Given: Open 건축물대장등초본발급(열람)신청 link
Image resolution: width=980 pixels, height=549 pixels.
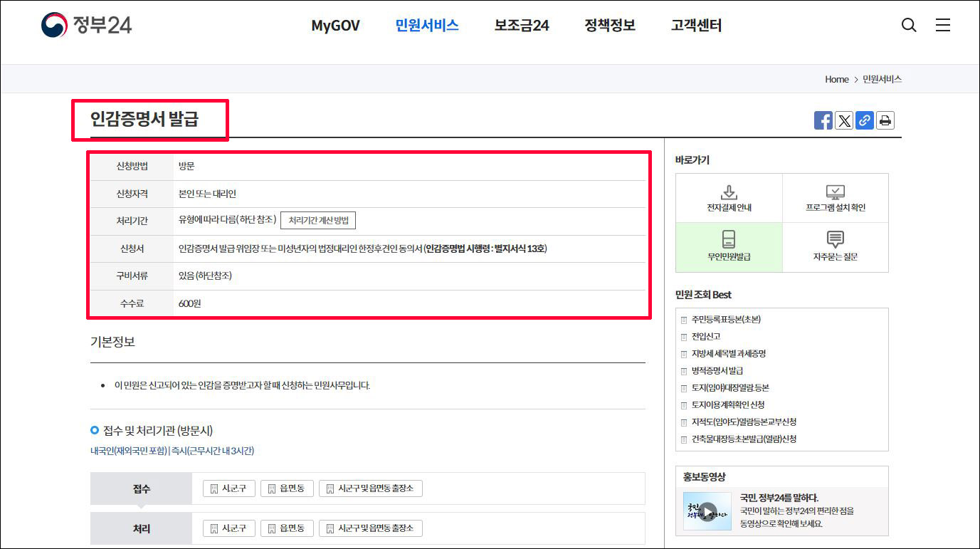Looking at the screenshot, I should click(x=744, y=439).
